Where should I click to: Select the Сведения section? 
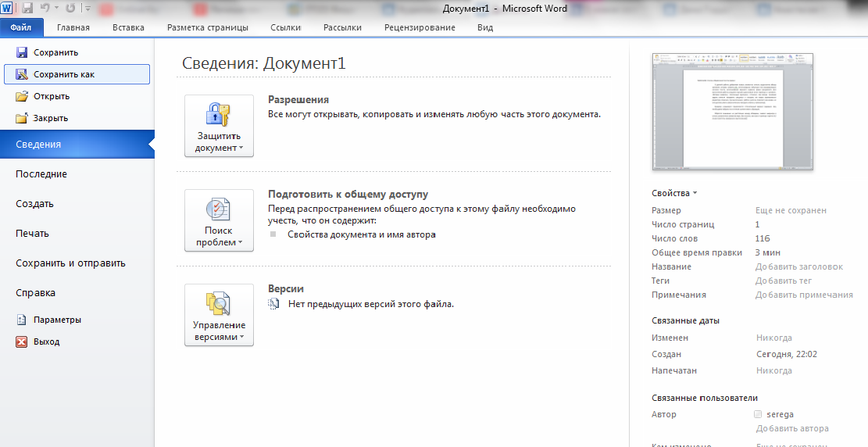pos(77,144)
